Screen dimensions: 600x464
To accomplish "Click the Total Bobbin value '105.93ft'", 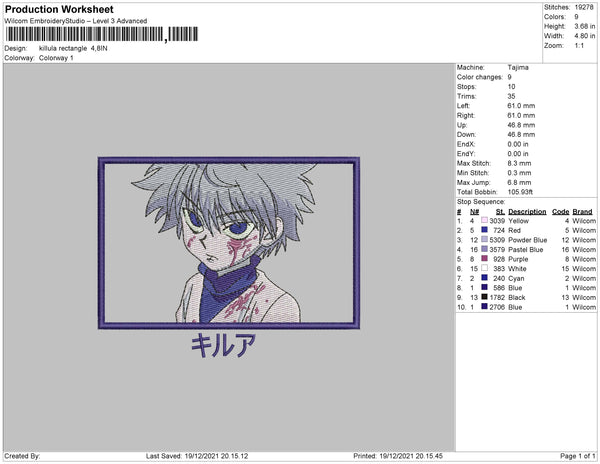I will tap(520, 192).
